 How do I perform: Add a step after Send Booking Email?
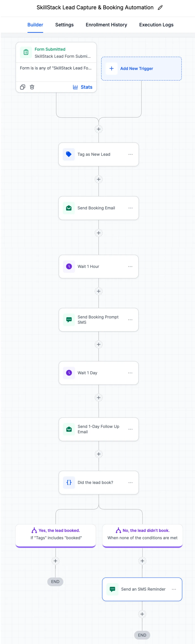[99, 233]
